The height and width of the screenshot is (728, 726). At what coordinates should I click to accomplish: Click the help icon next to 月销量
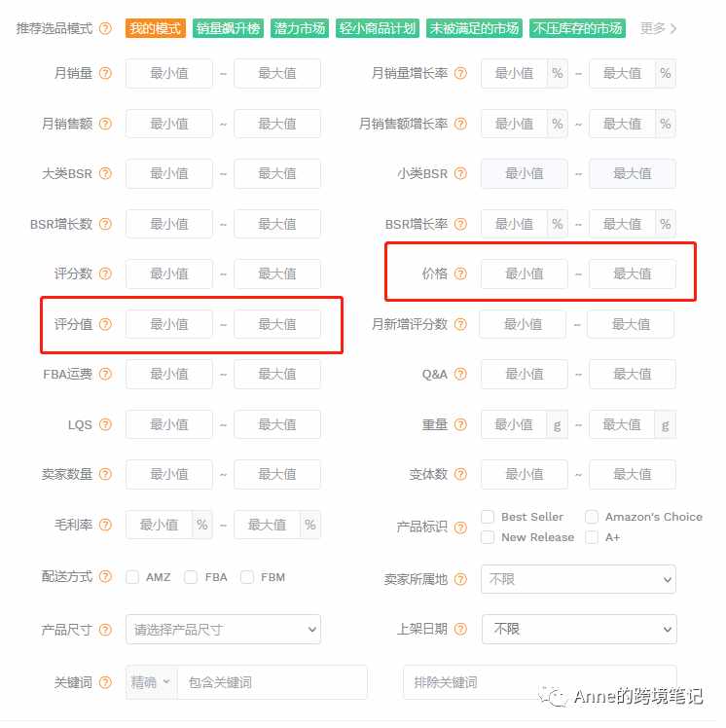click(x=105, y=73)
